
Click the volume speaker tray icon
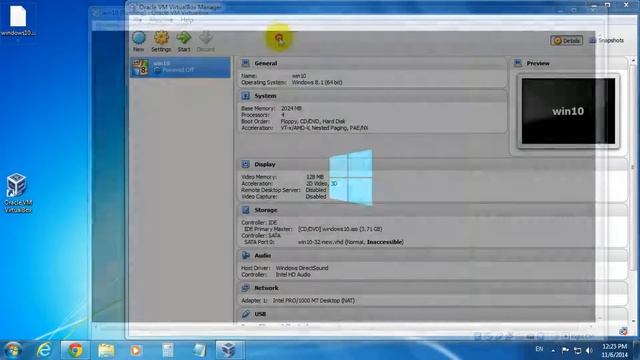(589, 350)
